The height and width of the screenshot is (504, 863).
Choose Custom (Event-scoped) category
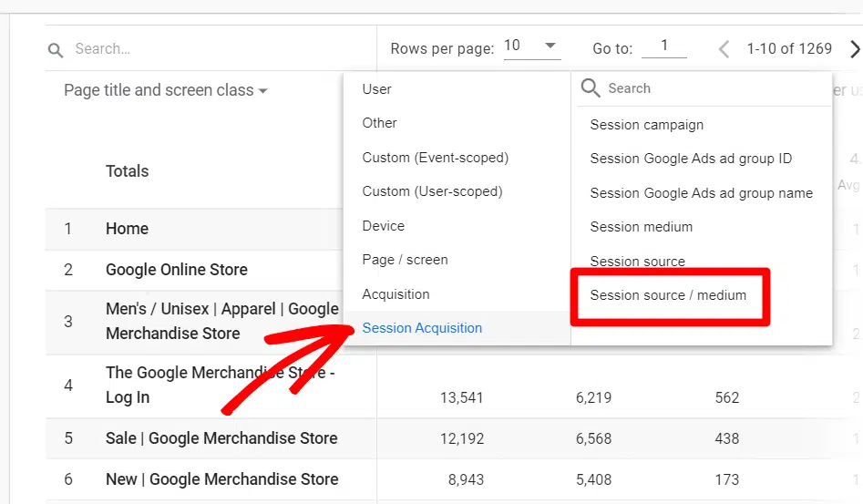(x=436, y=158)
